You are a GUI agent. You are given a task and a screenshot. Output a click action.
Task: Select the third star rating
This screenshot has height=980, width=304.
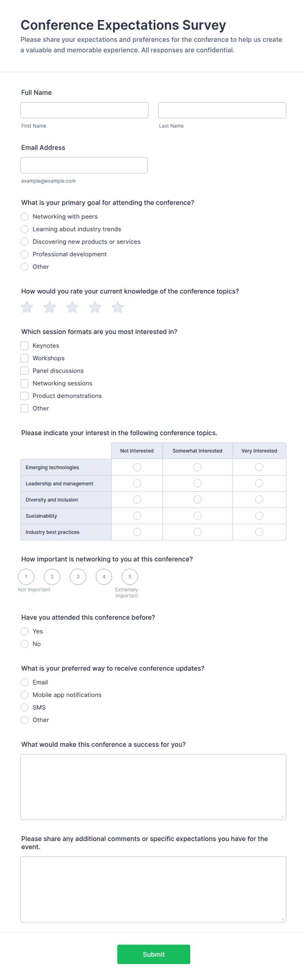[72, 307]
